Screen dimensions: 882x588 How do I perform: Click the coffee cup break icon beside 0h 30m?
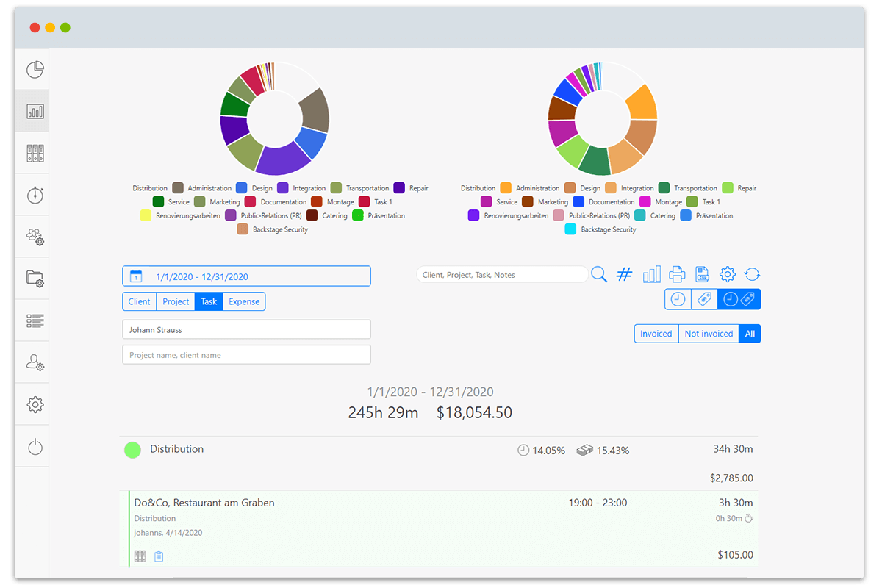(749, 518)
